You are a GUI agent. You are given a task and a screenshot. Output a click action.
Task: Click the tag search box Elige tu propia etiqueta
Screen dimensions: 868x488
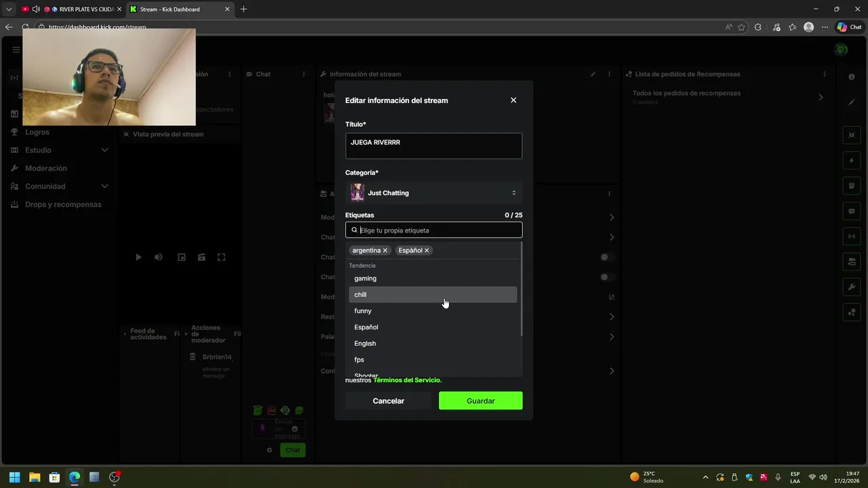433,230
